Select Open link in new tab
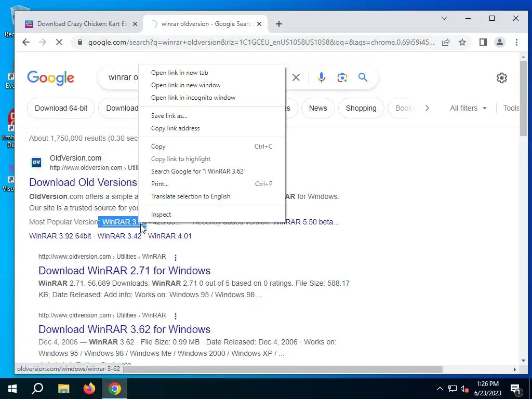 pyautogui.click(x=212, y=73)
